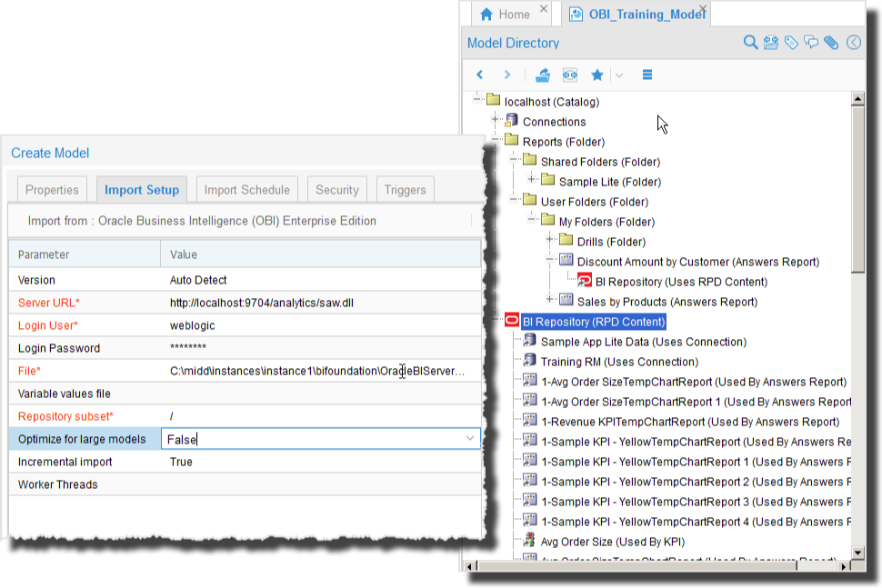Click the OBI_Training_Model tab document icon

click(x=576, y=15)
